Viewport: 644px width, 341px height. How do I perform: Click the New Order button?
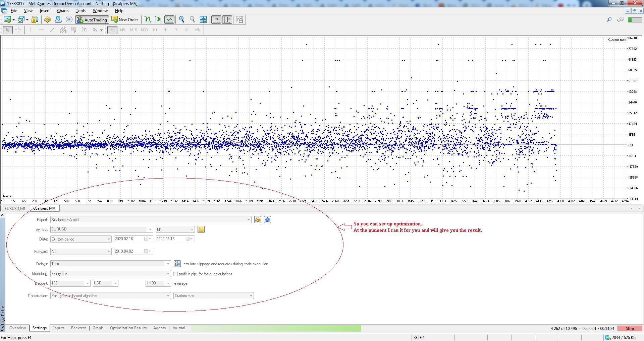[x=125, y=20]
